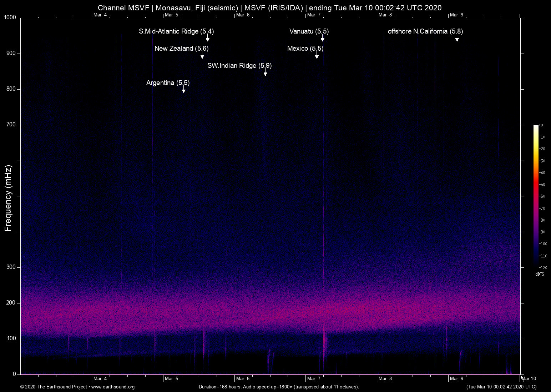Select Mar 9 on the top time axis
The width and height of the screenshot is (551, 392).
456,15
